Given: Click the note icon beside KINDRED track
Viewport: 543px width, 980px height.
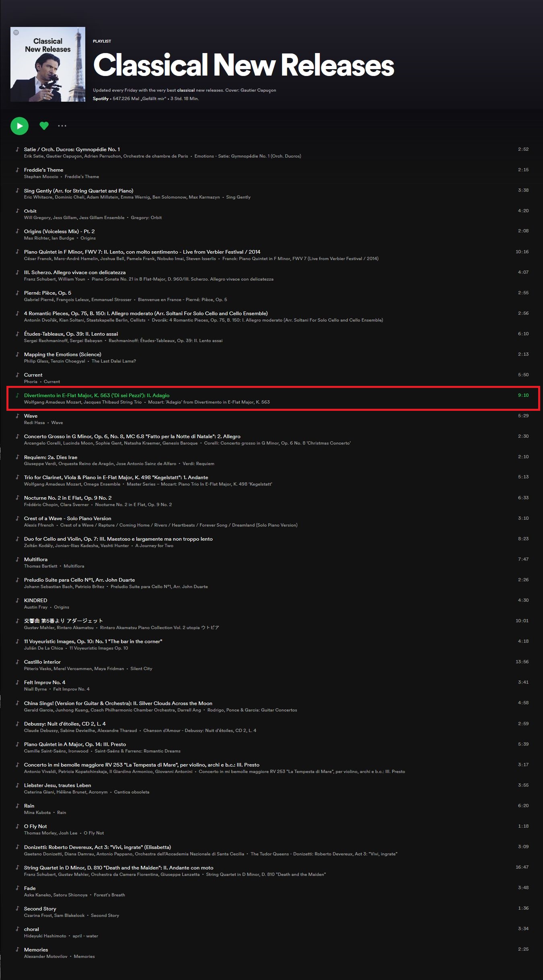Looking at the screenshot, I should (17, 601).
